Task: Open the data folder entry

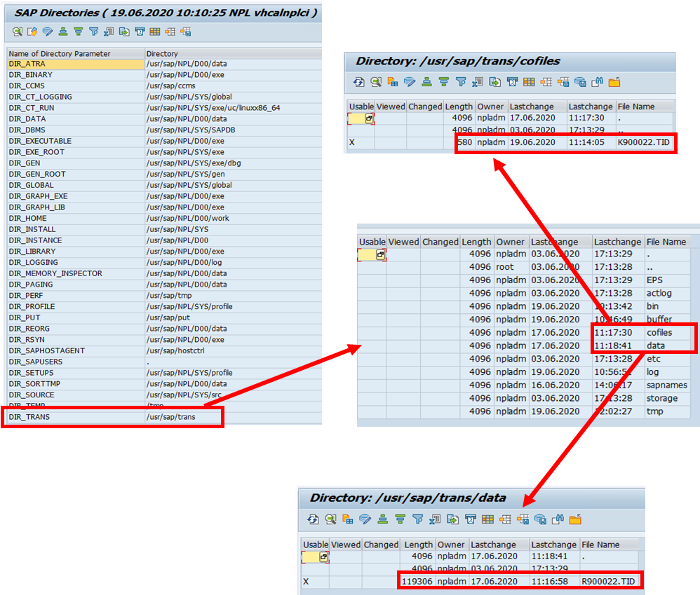Action: point(655,346)
